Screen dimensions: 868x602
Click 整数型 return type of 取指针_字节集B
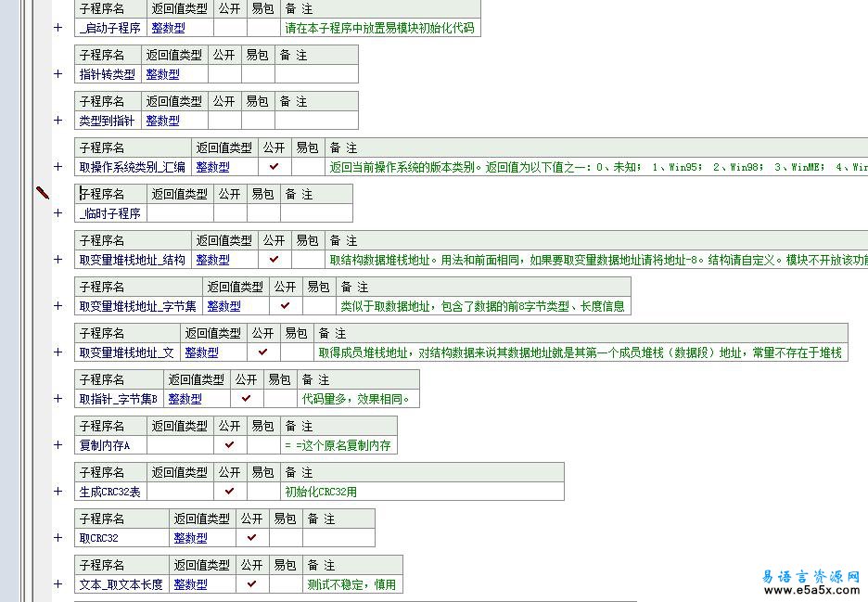[185, 399]
